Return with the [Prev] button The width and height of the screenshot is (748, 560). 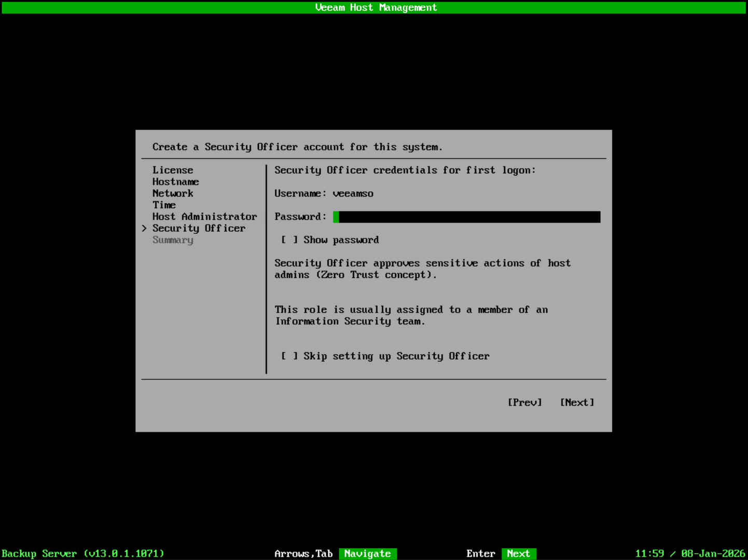tap(524, 402)
